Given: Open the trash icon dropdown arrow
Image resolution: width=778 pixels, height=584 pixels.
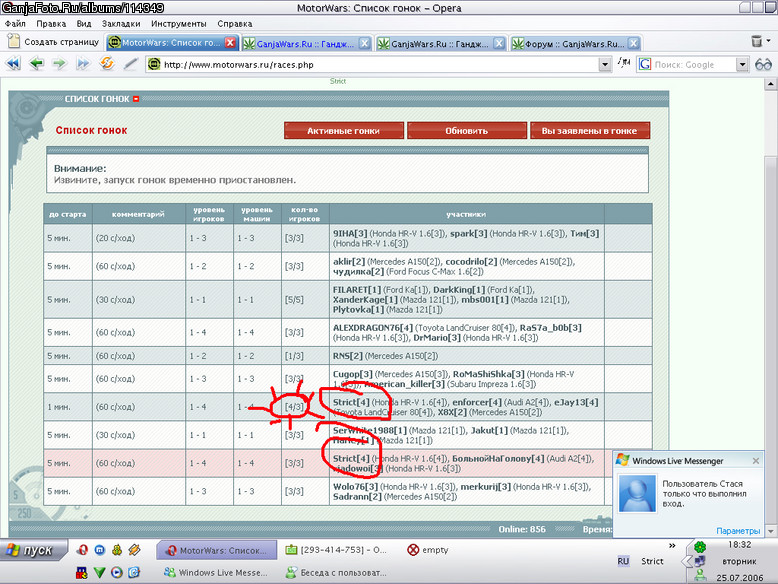Looking at the screenshot, I should [x=768, y=41].
